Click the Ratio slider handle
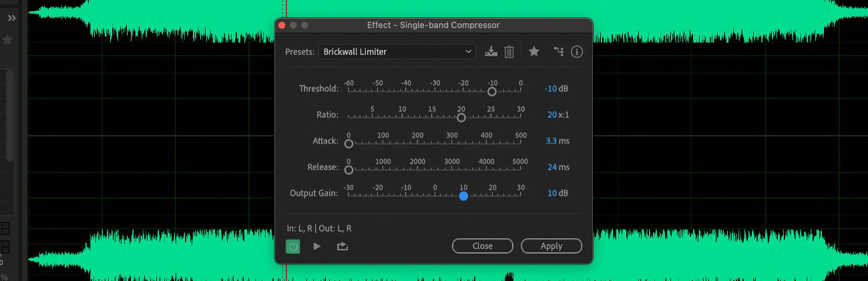The image size is (868, 281). pos(461,117)
